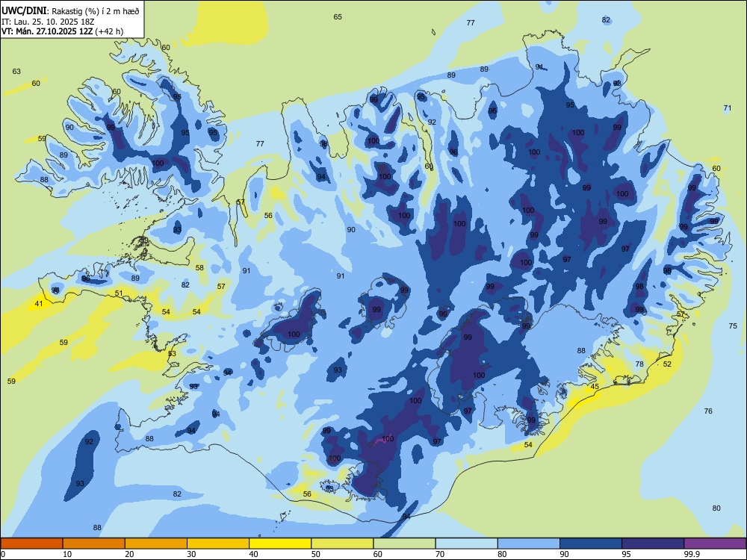The height and width of the screenshot is (560, 747).
Task: Select the bright yellow 40–50 legend swatch
Action: click(280, 544)
